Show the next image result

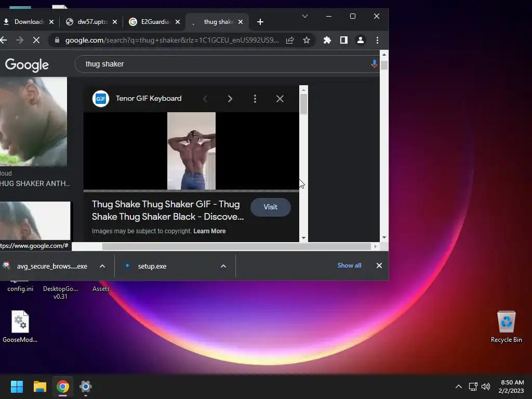coord(230,99)
